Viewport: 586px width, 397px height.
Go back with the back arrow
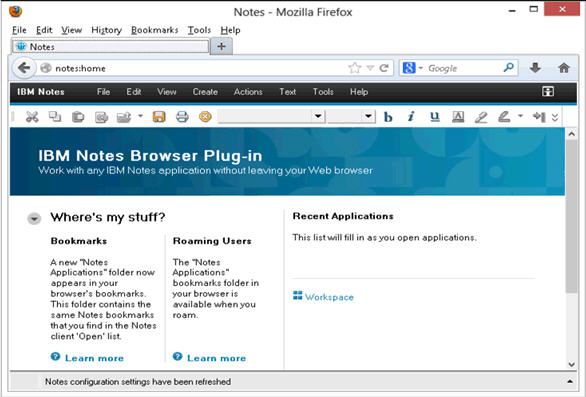point(24,68)
